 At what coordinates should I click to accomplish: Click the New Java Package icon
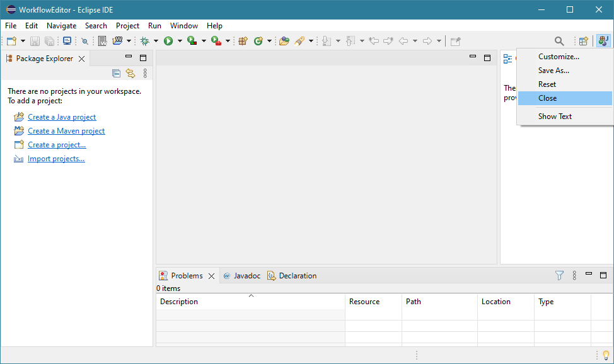(x=243, y=41)
